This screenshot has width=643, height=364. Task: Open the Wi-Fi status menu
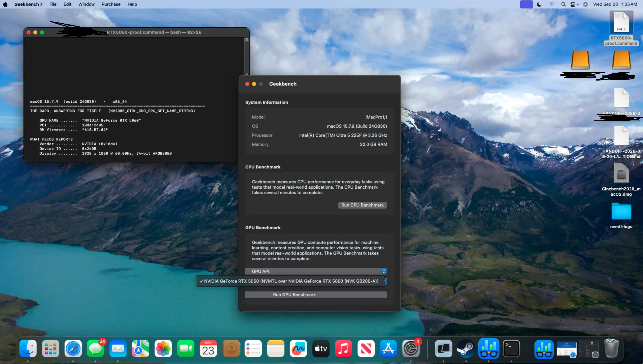point(552,4)
